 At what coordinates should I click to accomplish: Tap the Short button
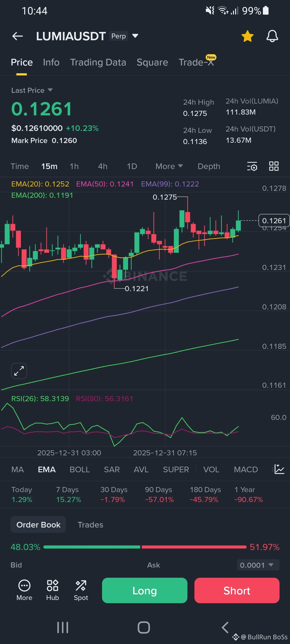[x=237, y=590]
